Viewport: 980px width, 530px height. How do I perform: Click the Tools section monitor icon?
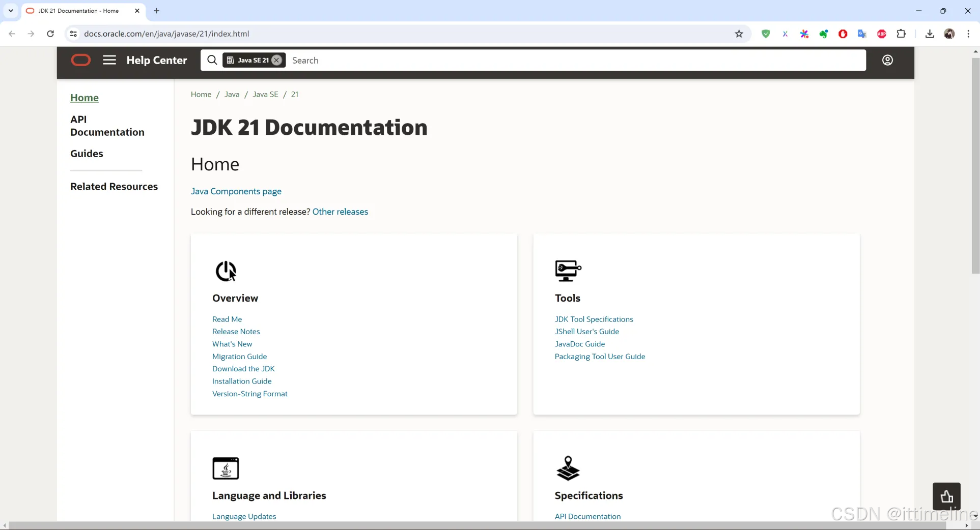(568, 271)
